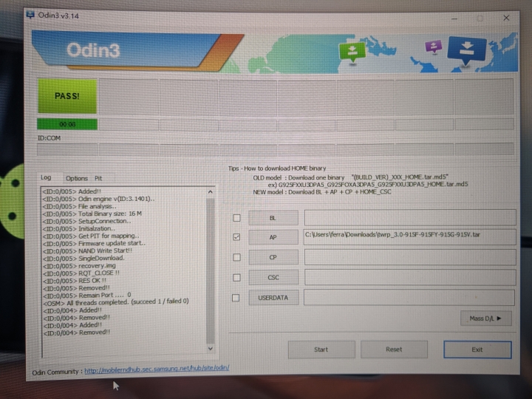532x399 pixels.
Task: Click the green PASS! status box
Action: pyautogui.click(x=67, y=96)
